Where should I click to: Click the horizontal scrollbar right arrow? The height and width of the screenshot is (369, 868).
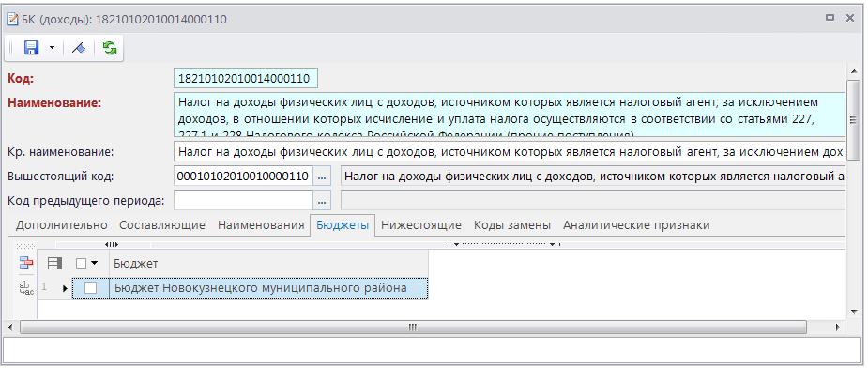point(838,327)
